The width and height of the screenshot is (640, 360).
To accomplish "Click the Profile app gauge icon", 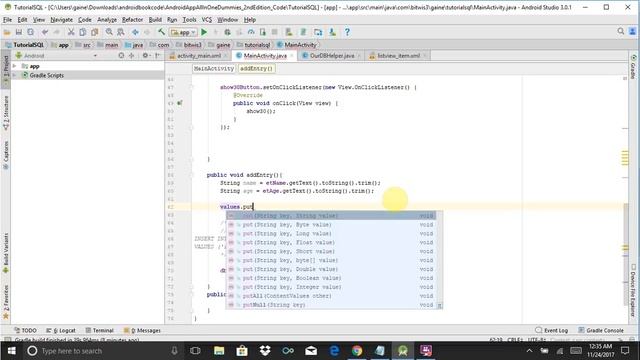I will point(251,32).
